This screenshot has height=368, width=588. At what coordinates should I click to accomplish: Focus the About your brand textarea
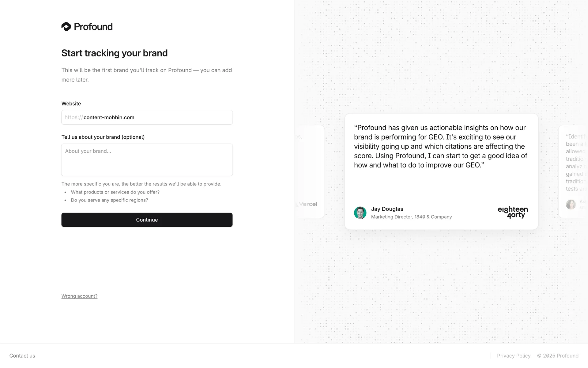pos(147,160)
